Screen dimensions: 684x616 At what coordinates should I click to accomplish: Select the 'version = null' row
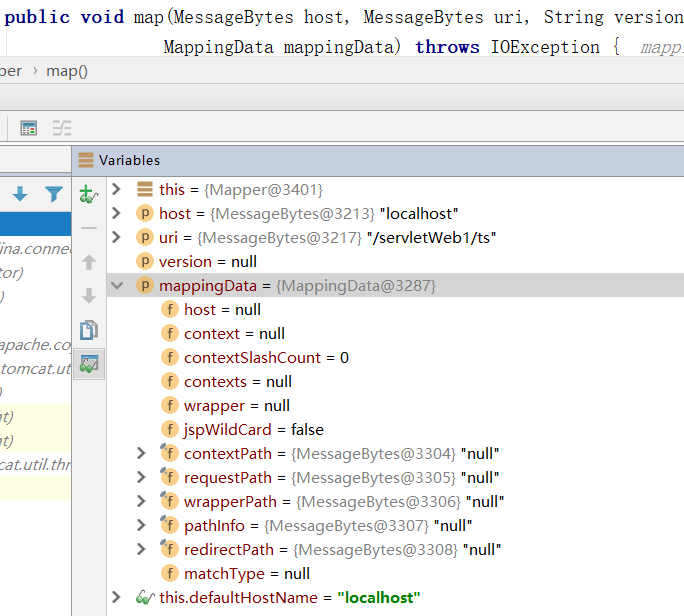(x=395, y=262)
